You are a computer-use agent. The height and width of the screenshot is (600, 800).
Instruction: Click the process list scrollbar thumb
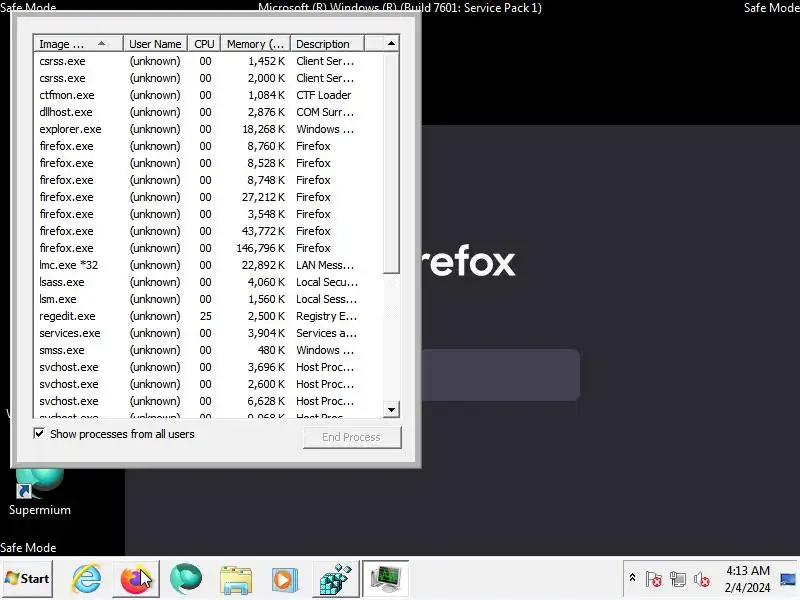[x=391, y=163]
